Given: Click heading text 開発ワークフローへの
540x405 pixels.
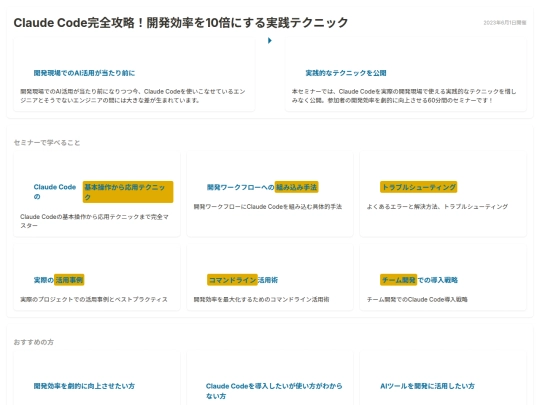Looking at the screenshot, I should [x=240, y=187].
